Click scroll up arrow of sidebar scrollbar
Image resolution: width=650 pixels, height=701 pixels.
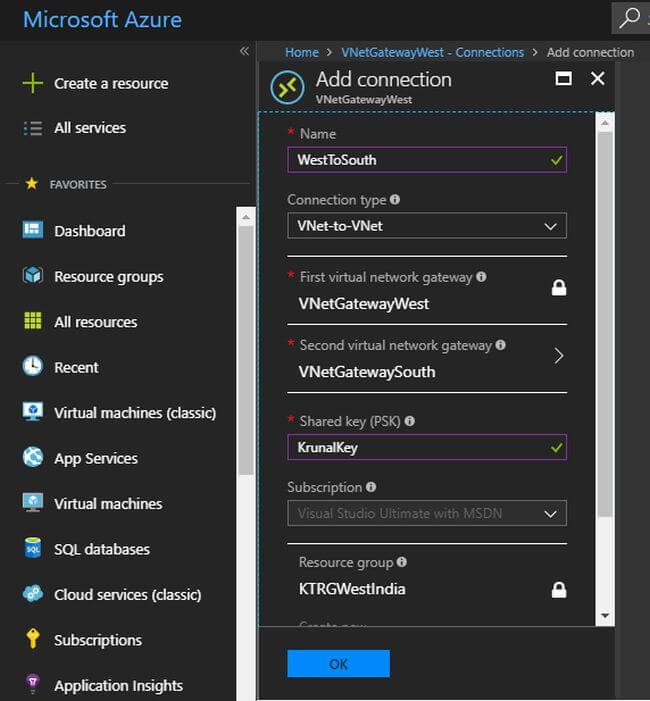point(246,217)
